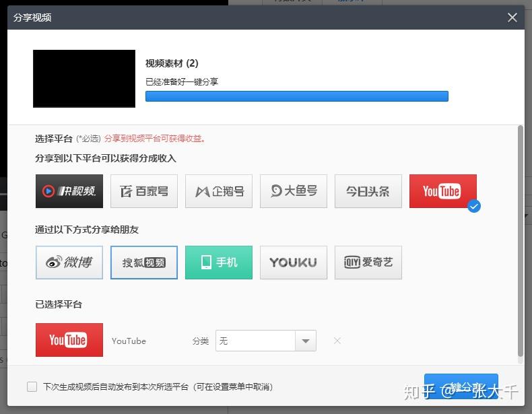The width and height of the screenshot is (532, 414).
Task: Select the 搜狐视频 sharing tile
Action: (x=144, y=263)
